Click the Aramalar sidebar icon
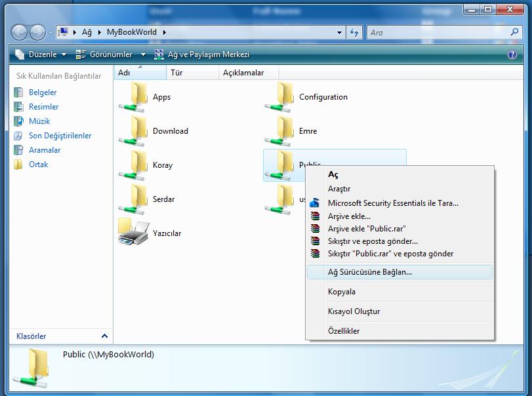Viewport: 532px width, 396px height. (x=18, y=150)
